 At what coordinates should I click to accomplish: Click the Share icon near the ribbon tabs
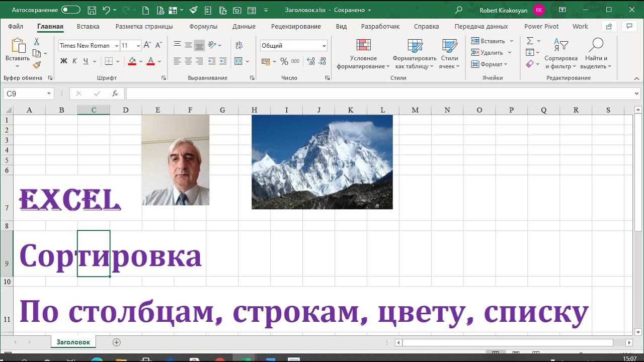click(609, 27)
